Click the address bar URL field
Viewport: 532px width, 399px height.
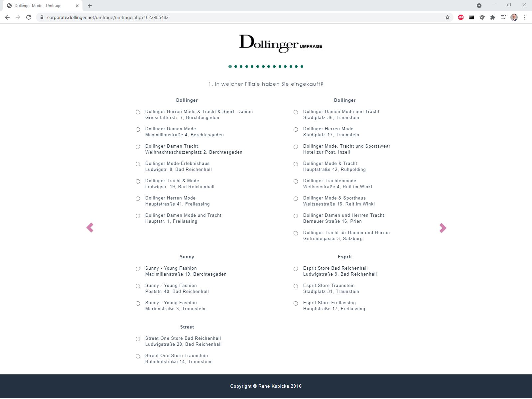pyautogui.click(x=244, y=17)
